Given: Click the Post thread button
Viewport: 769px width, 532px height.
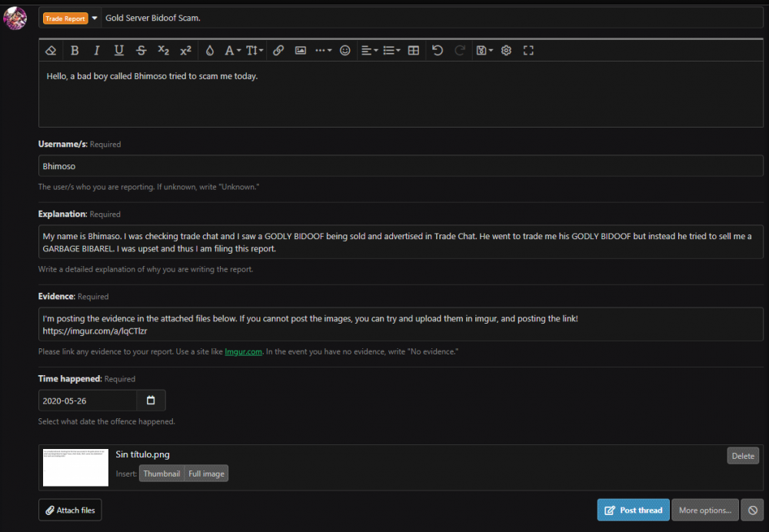Looking at the screenshot, I should 633,510.
